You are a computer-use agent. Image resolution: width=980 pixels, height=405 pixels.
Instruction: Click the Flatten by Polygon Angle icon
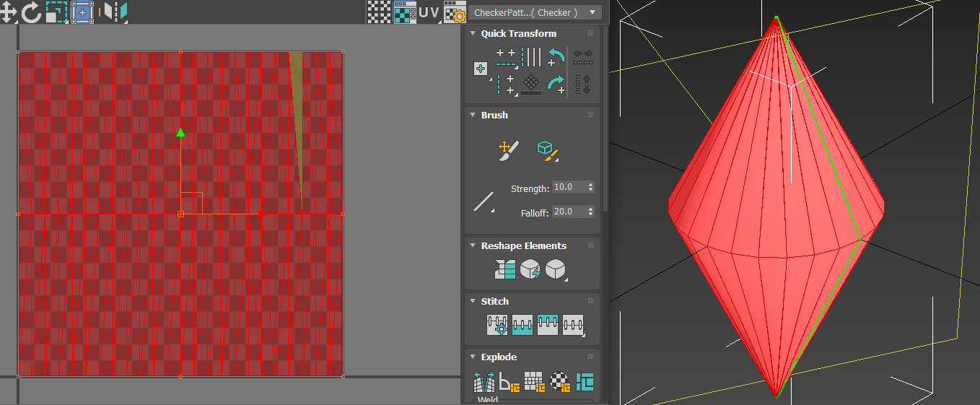pos(509,382)
